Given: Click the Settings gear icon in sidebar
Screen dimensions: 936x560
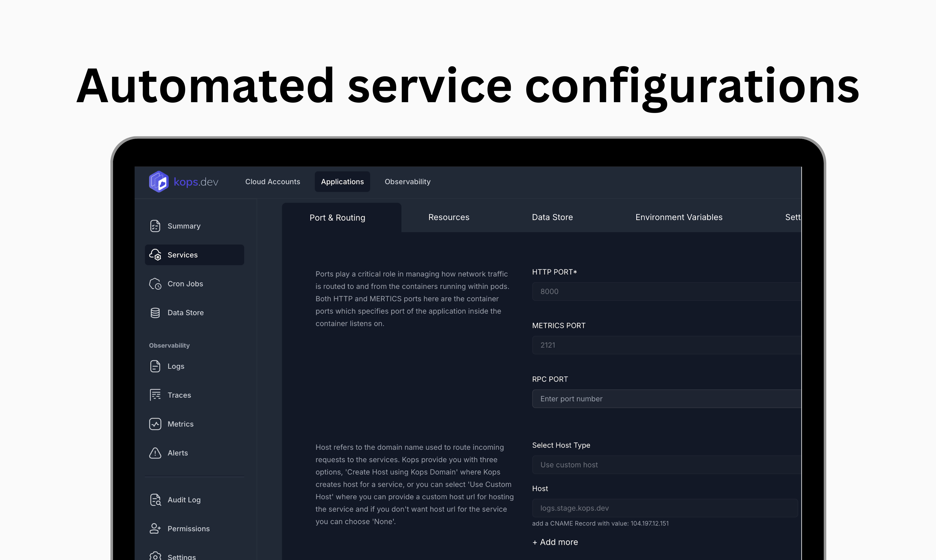Looking at the screenshot, I should point(155,556).
